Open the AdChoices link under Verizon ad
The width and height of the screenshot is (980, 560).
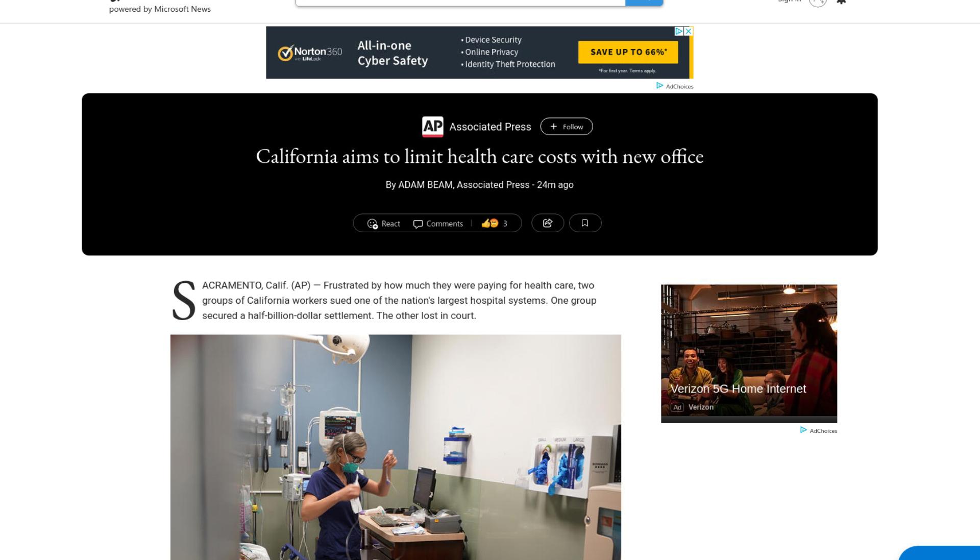click(x=818, y=430)
